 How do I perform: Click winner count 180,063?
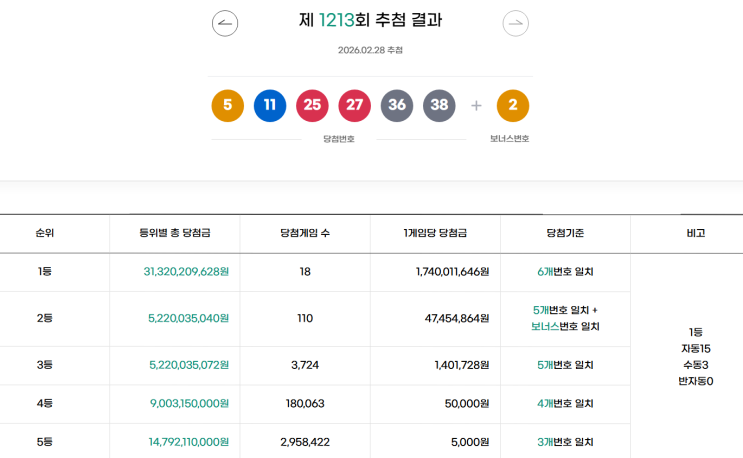pos(305,403)
